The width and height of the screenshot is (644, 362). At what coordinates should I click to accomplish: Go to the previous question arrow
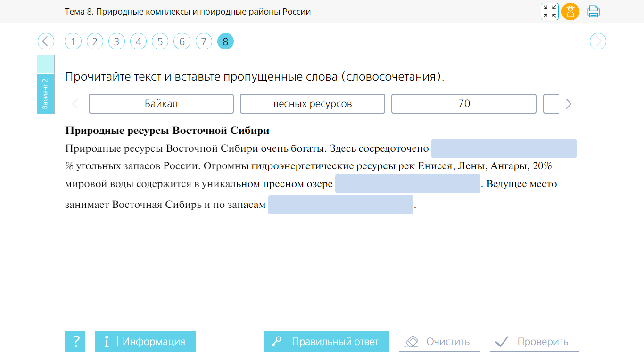point(46,41)
